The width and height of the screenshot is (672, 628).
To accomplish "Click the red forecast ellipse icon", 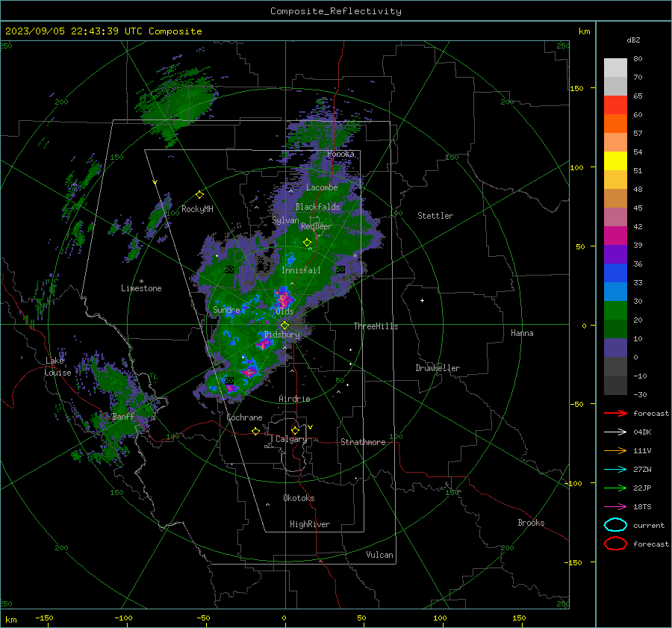I will (615, 544).
